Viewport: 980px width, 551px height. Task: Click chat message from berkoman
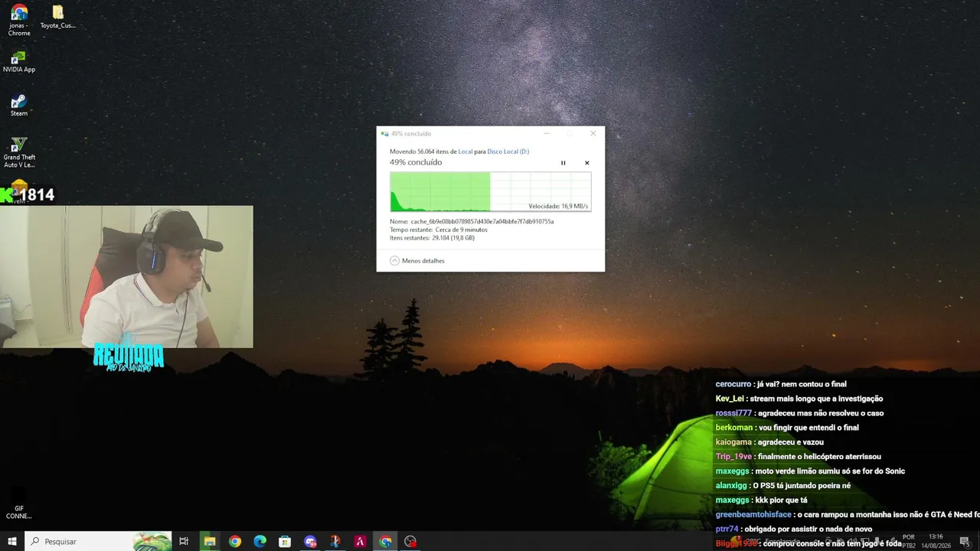coord(787,428)
